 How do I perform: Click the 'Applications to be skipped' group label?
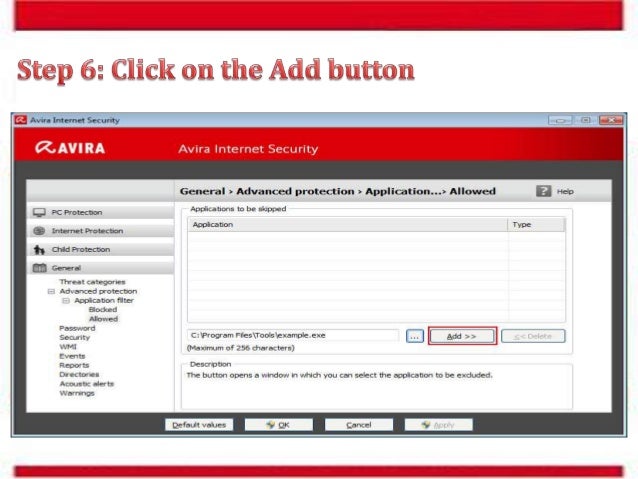[x=238, y=209]
